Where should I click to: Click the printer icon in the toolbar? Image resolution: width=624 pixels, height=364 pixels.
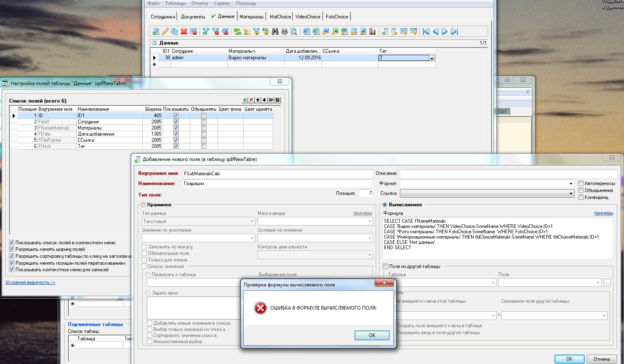285,31
